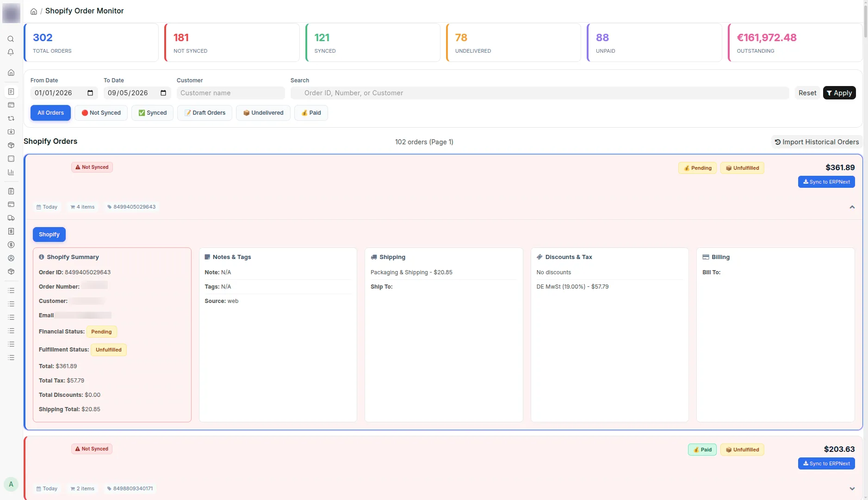Viewport: 868px width, 500px height.
Task: Click the 88 Unpaid stat card
Action: (654, 43)
